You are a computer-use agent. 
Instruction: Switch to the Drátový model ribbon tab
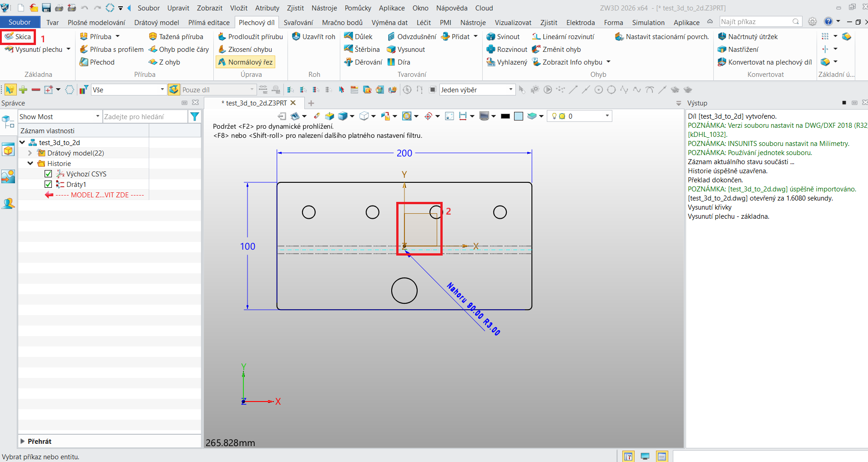coord(156,22)
